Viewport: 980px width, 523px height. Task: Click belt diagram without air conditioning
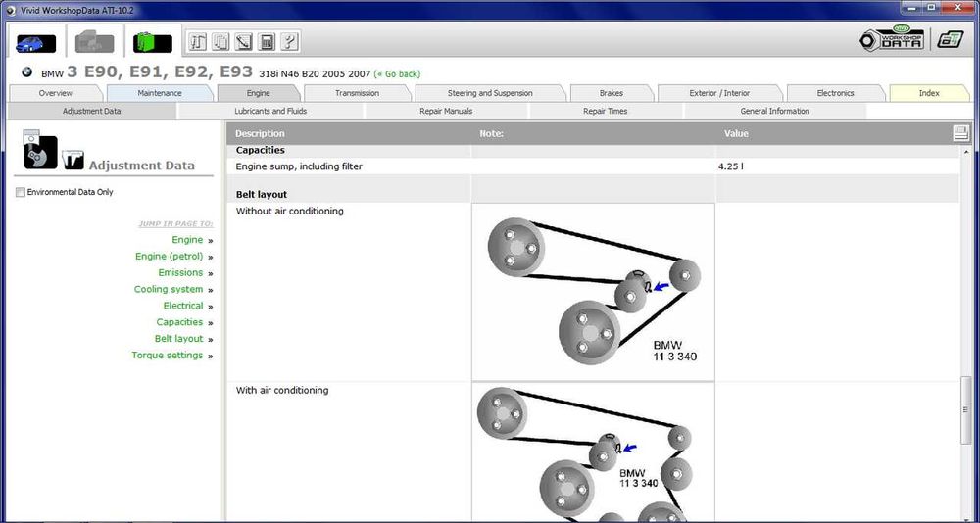[x=593, y=292]
